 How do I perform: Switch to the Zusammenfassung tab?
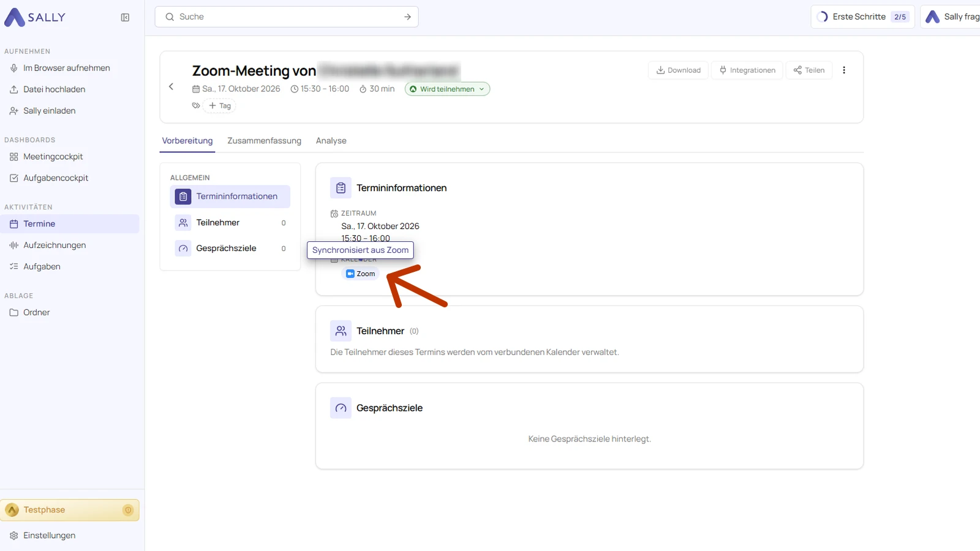264,141
